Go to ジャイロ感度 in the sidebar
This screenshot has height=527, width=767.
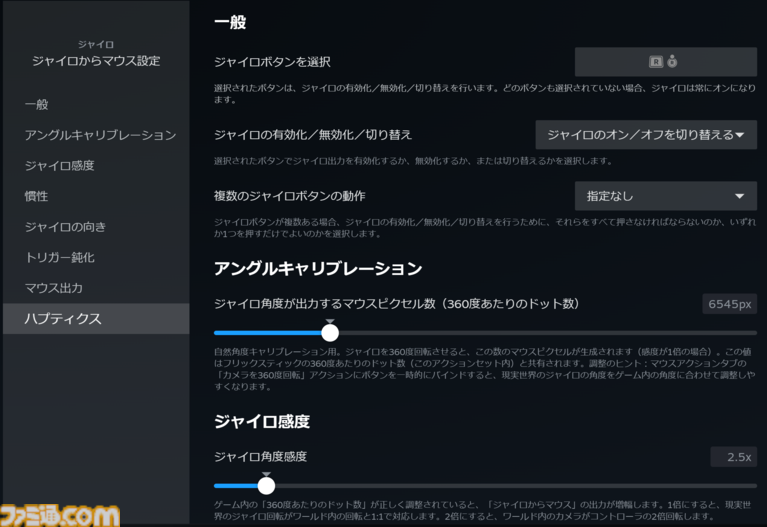coord(96,166)
